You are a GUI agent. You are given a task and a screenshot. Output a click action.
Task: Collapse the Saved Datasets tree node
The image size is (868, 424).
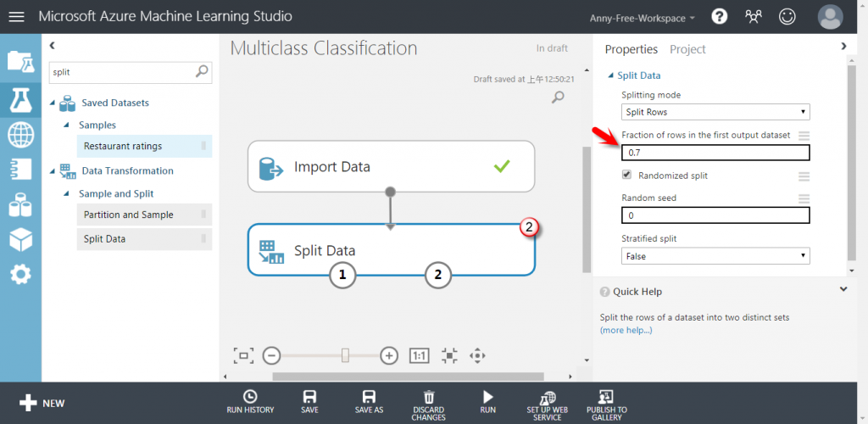[53, 103]
